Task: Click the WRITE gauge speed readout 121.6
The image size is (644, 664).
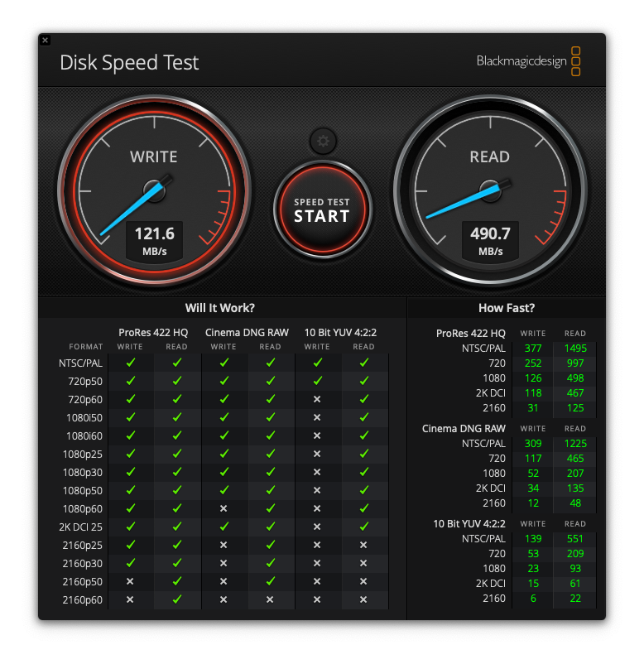Action: [x=154, y=234]
